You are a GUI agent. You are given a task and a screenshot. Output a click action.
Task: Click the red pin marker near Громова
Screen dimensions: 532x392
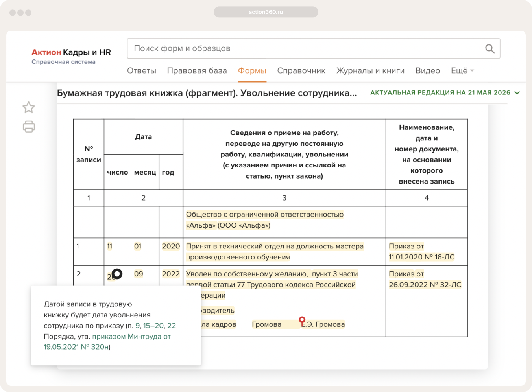click(x=302, y=321)
